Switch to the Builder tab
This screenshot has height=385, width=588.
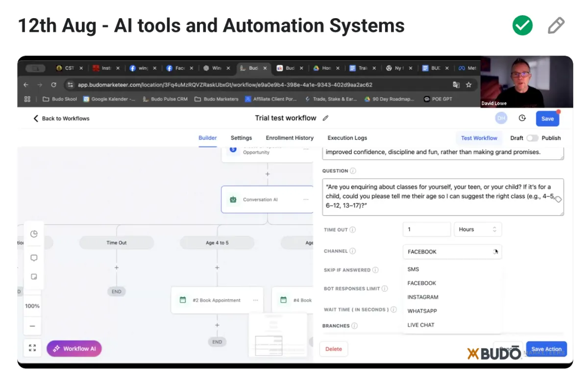(208, 138)
